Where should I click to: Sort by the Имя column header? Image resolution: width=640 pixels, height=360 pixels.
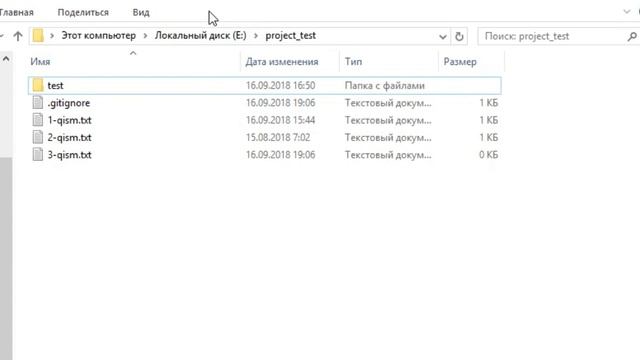134,62
